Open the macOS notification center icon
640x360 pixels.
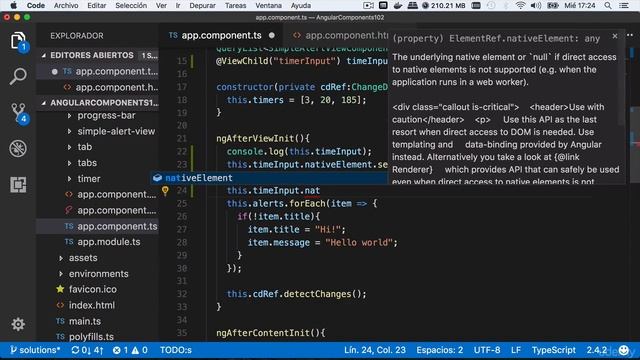624,5
